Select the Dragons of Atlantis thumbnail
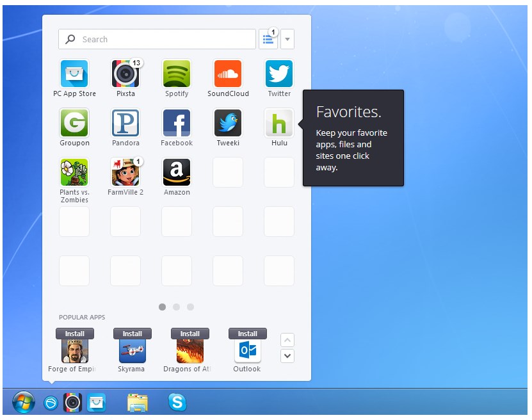Image resolution: width=532 pixels, height=420 pixels. (190, 351)
